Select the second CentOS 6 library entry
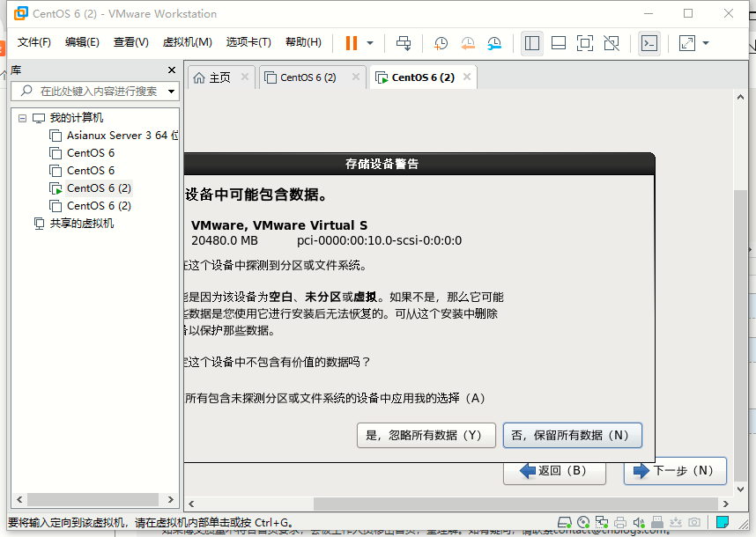Image resolution: width=756 pixels, height=537 pixels. coord(82,171)
